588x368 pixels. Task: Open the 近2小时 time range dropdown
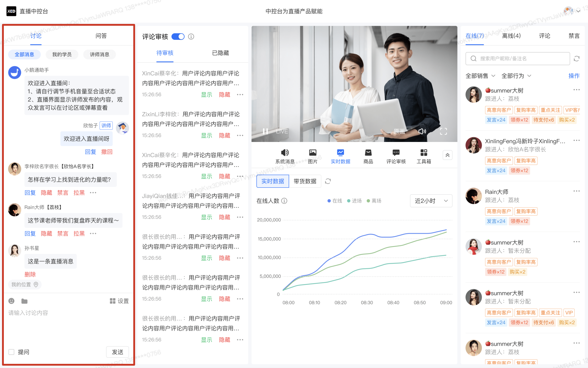click(x=431, y=201)
